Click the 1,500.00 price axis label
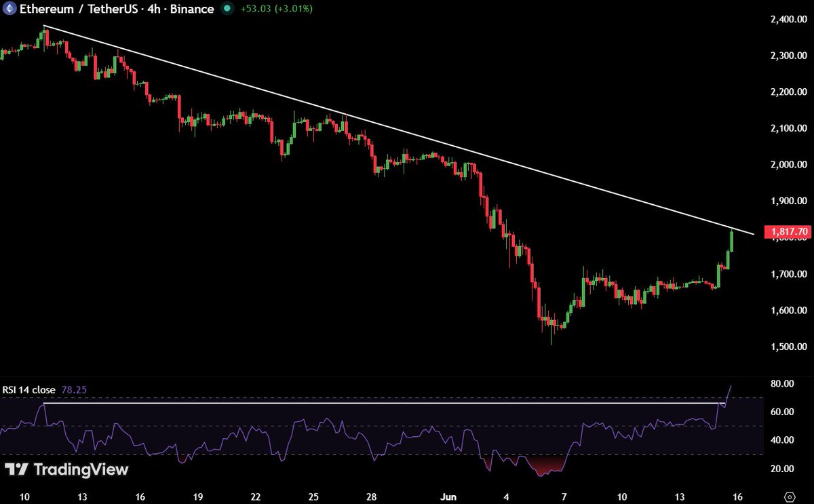This screenshot has width=814, height=504. click(788, 347)
